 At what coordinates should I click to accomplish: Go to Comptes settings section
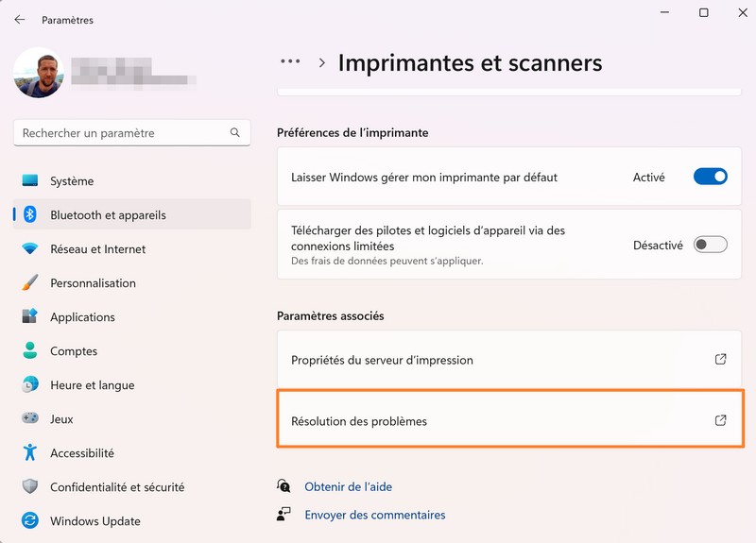click(x=74, y=351)
